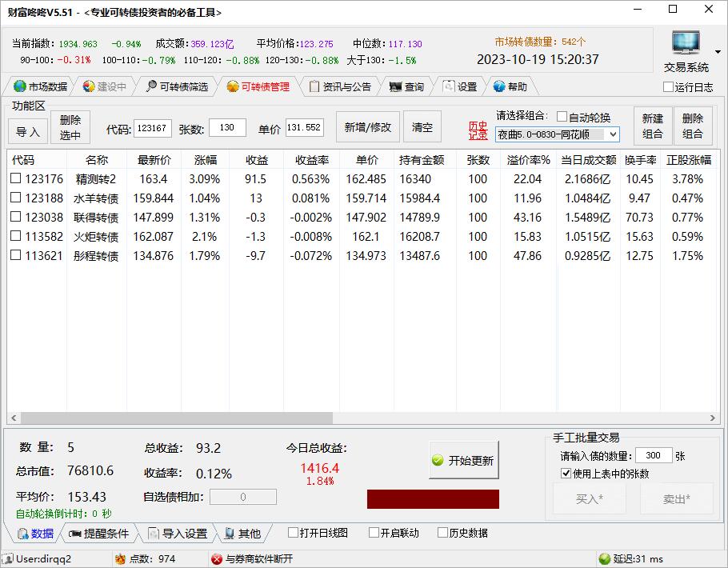The image size is (728, 568).
Task: Expand the 请选择组合 portfolio dropdown
Action: [612, 135]
